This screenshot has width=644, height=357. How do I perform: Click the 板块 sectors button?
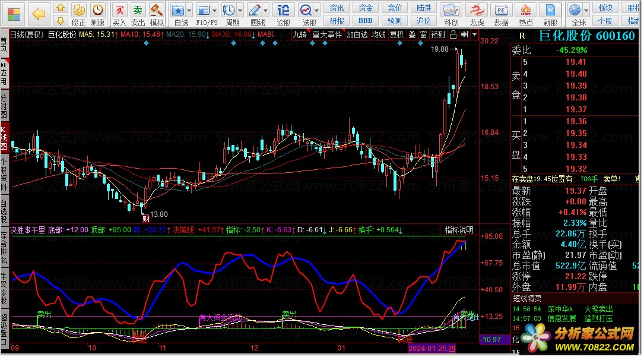[606, 8]
